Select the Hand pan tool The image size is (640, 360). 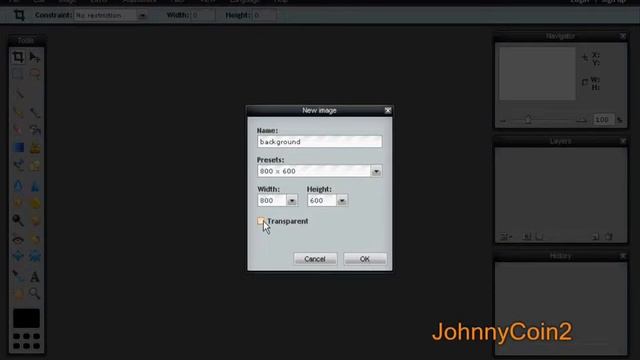click(x=18, y=293)
